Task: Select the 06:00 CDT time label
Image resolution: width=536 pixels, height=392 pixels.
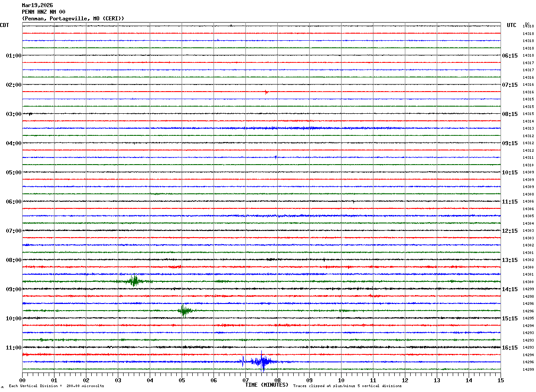Action: pos(14,202)
